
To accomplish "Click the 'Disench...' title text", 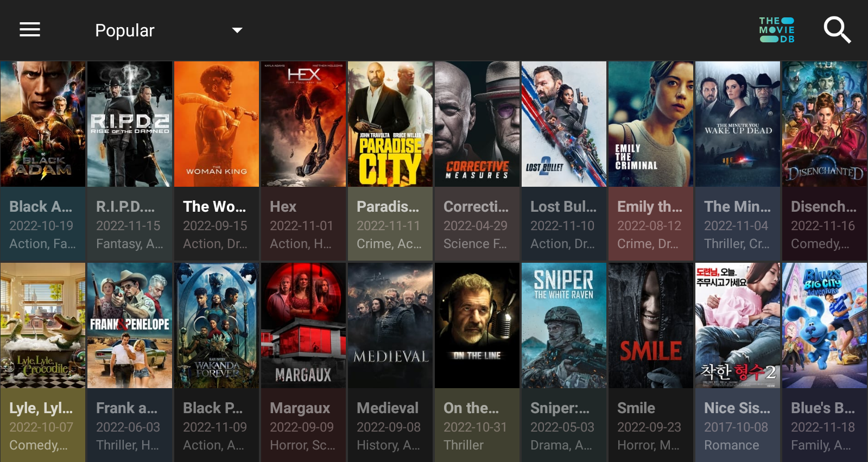I will click(x=823, y=207).
